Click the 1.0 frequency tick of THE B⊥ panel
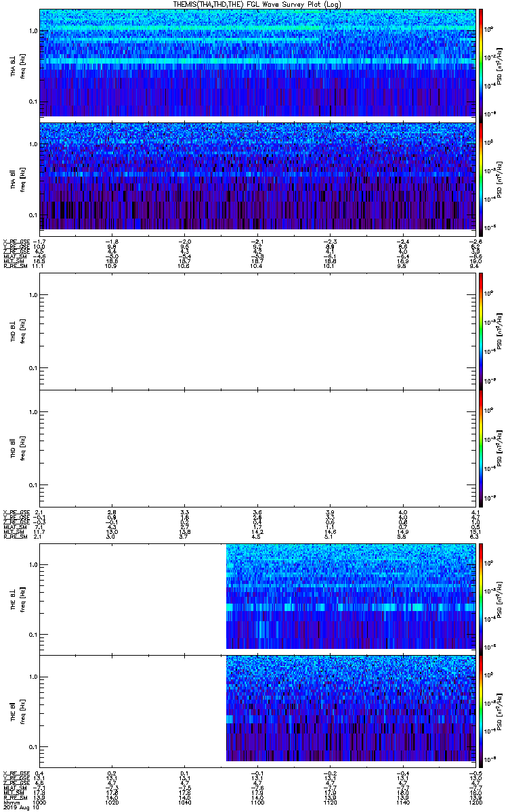508x812 pixels. click(x=33, y=564)
